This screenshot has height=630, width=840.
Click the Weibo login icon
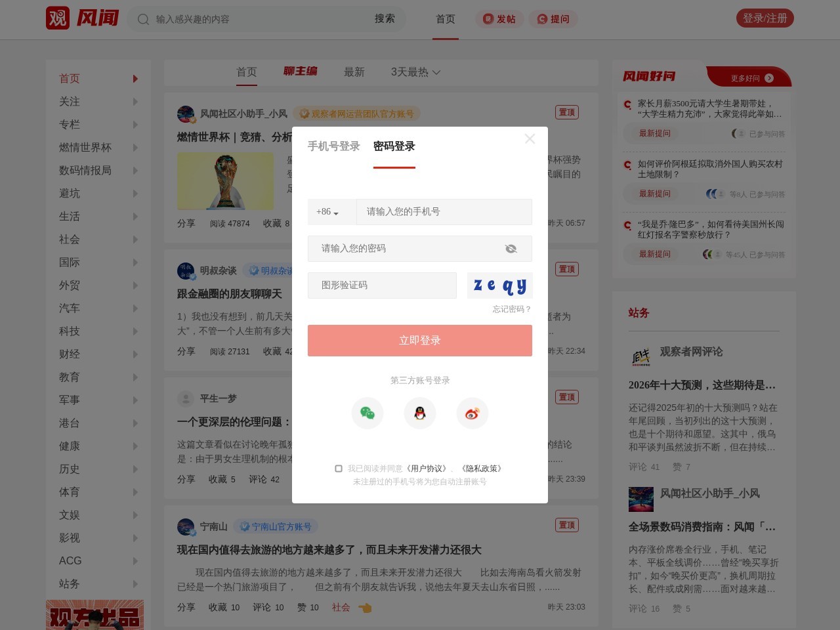point(472,413)
